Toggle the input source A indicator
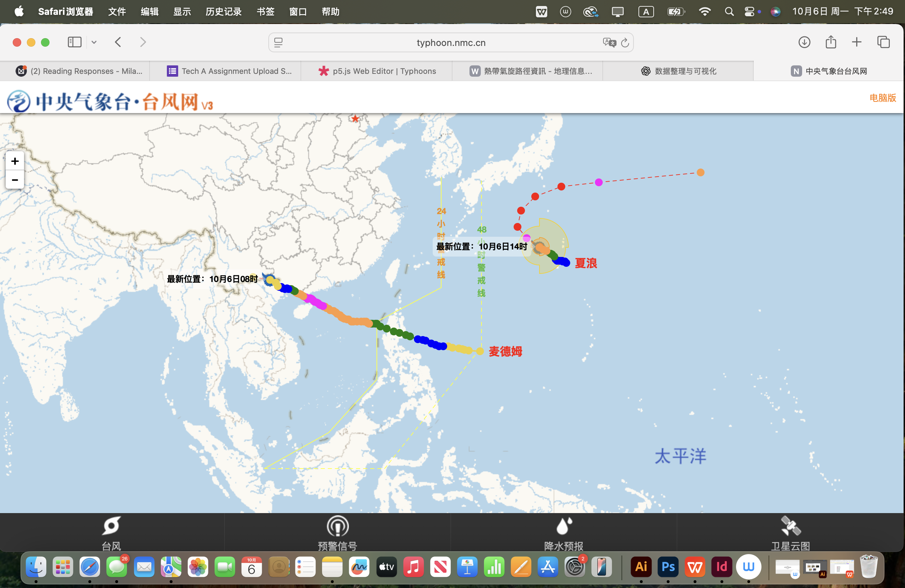The width and height of the screenshot is (905, 588). (646, 12)
